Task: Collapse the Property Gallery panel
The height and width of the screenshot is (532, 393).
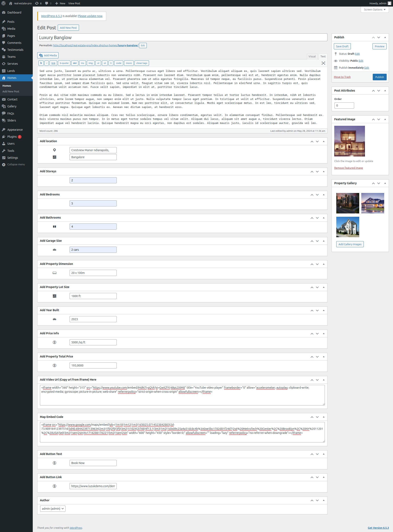Action: click(385, 183)
